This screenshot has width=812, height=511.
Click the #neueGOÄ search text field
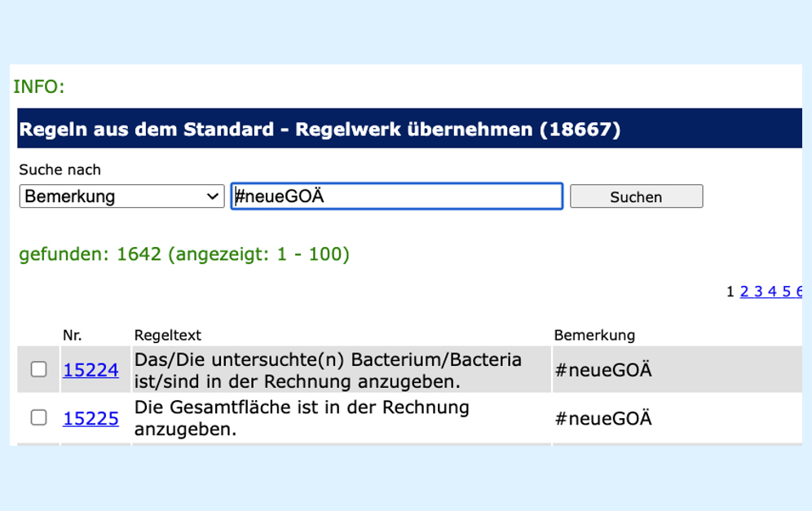click(x=397, y=196)
